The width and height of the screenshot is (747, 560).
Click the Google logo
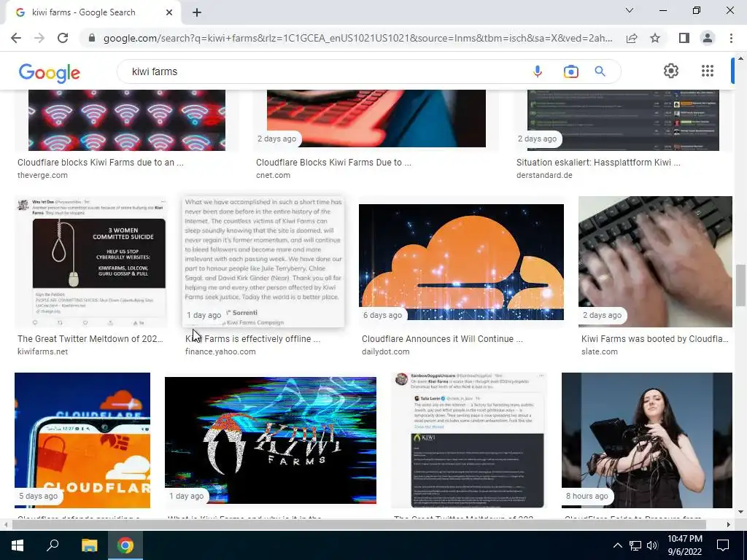tap(49, 73)
